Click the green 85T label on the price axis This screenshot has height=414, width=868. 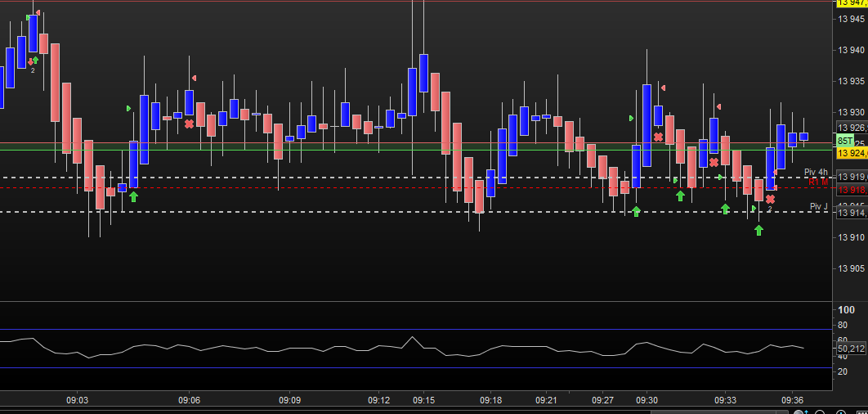(x=844, y=142)
